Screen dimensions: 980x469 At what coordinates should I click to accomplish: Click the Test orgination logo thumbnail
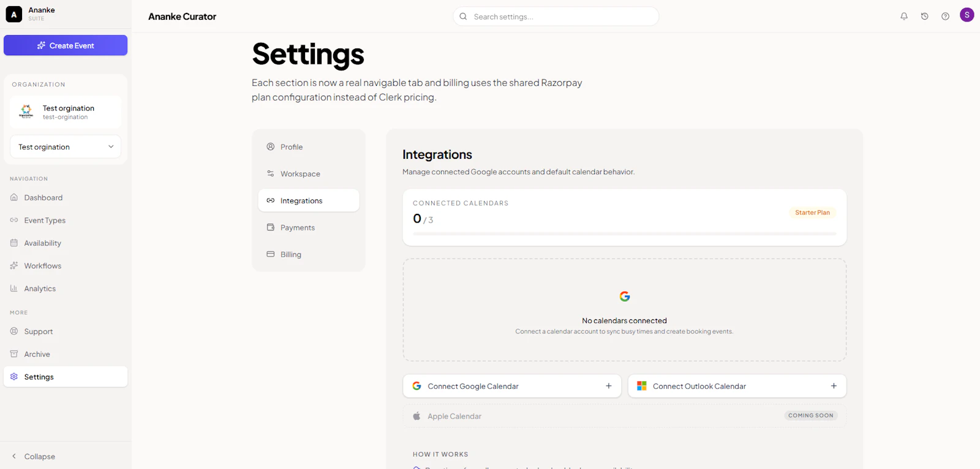point(26,112)
